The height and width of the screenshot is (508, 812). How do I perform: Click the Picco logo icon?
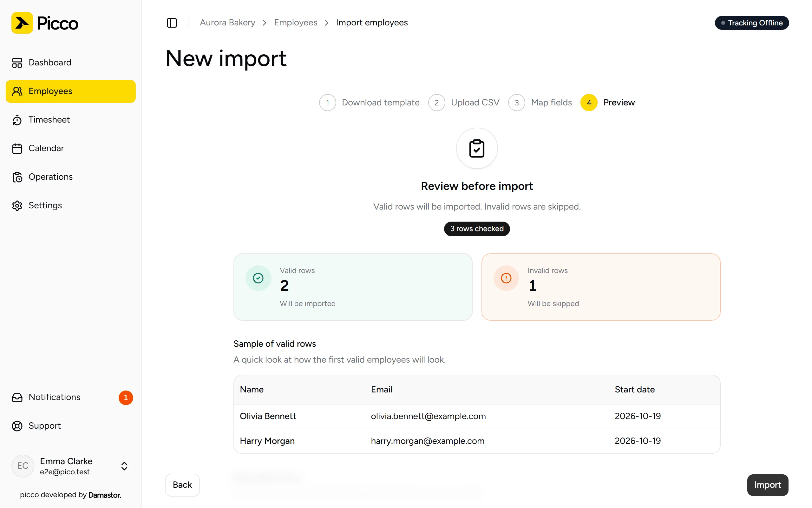click(x=22, y=23)
